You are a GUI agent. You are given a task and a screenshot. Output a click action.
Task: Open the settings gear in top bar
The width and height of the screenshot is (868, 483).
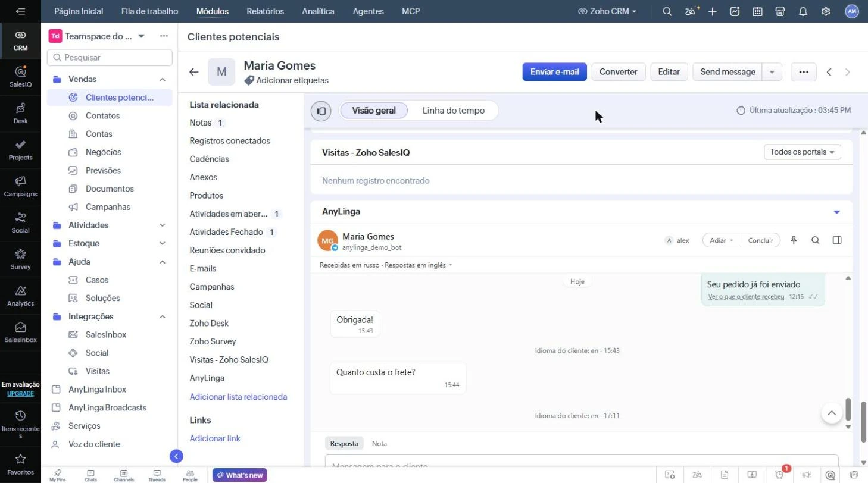click(x=826, y=11)
